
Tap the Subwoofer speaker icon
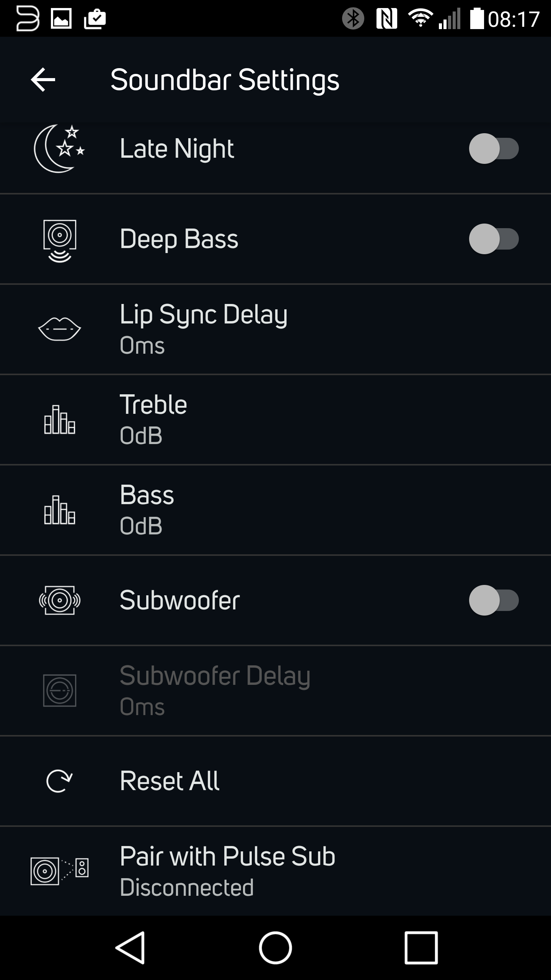60,600
